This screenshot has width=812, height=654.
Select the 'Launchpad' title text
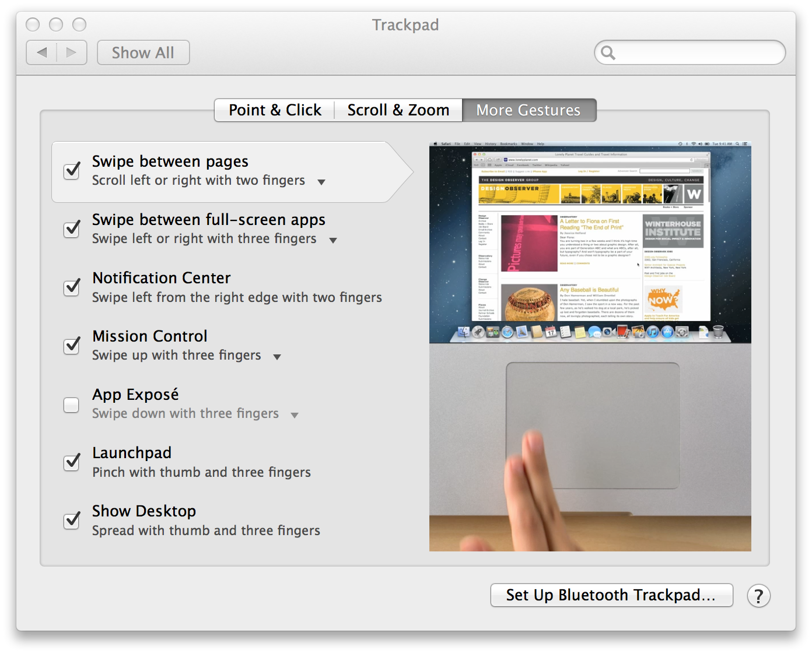tap(132, 453)
